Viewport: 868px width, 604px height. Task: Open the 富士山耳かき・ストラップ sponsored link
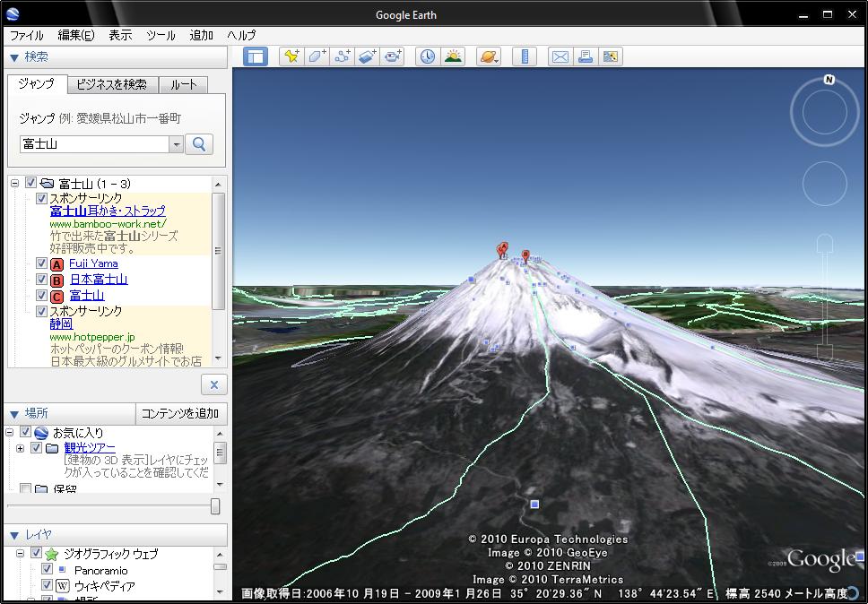[108, 211]
